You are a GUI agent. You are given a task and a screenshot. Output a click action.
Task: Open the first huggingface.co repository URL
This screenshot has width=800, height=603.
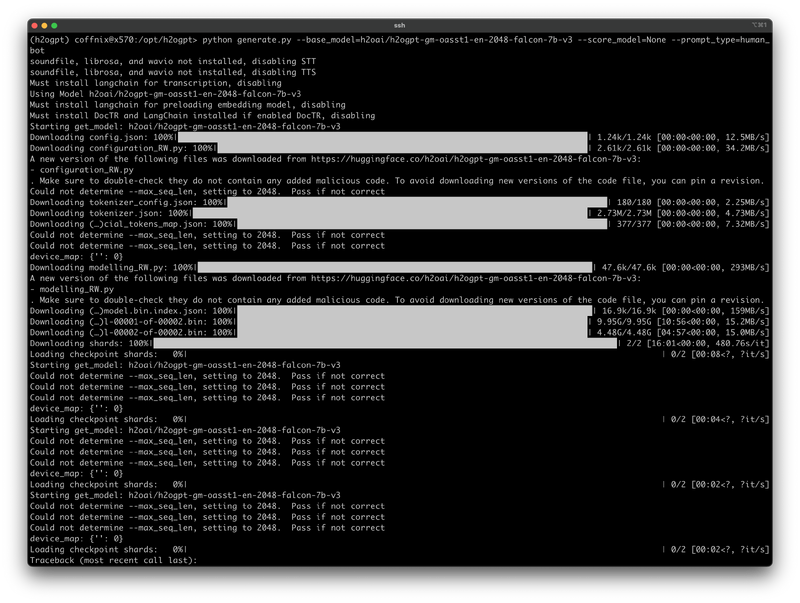(491, 159)
